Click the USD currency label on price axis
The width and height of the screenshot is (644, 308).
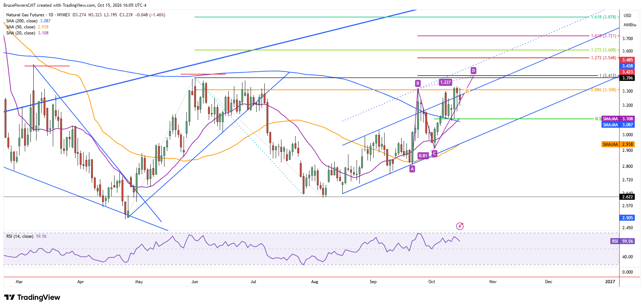click(x=627, y=16)
